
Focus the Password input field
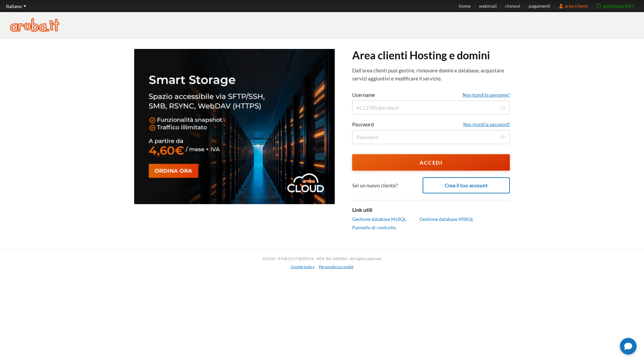431,137
